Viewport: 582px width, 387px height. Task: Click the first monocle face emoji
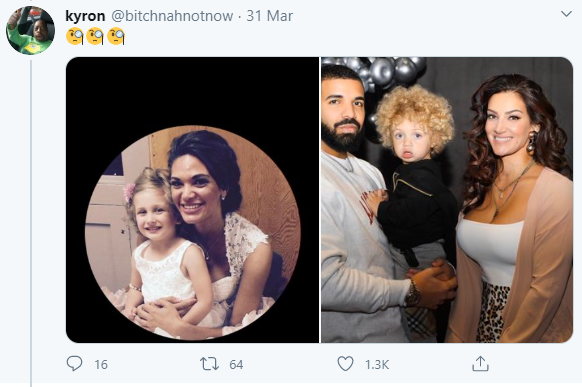click(x=75, y=37)
